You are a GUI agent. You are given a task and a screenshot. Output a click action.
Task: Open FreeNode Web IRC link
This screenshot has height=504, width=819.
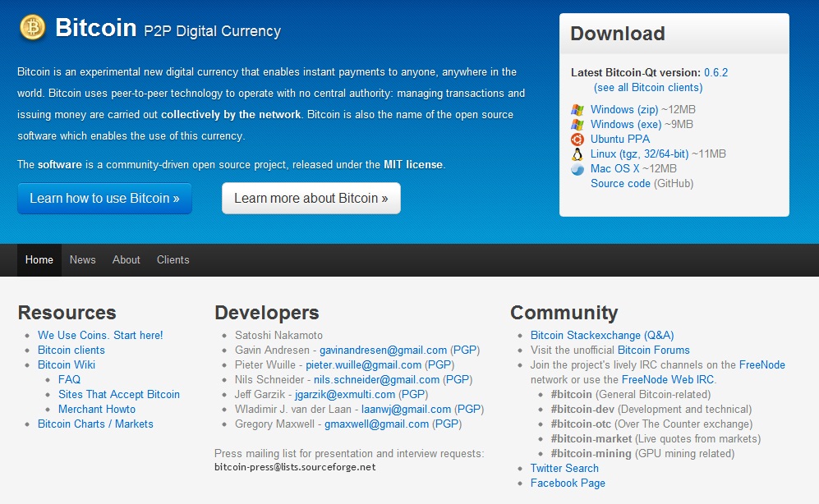point(668,379)
